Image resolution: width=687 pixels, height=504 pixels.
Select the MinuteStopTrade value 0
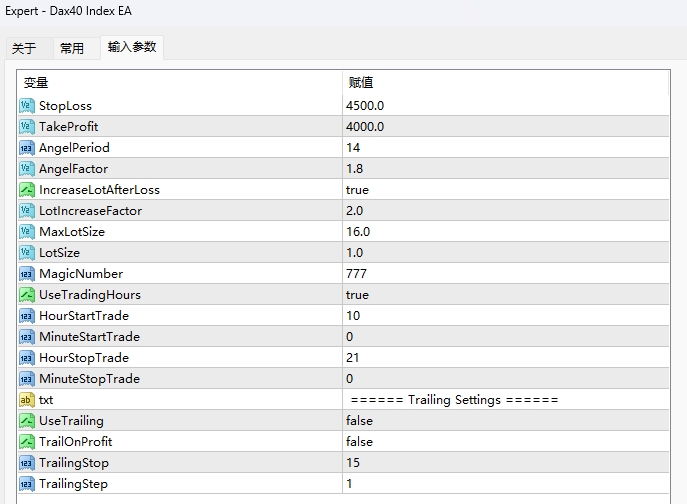[349, 379]
